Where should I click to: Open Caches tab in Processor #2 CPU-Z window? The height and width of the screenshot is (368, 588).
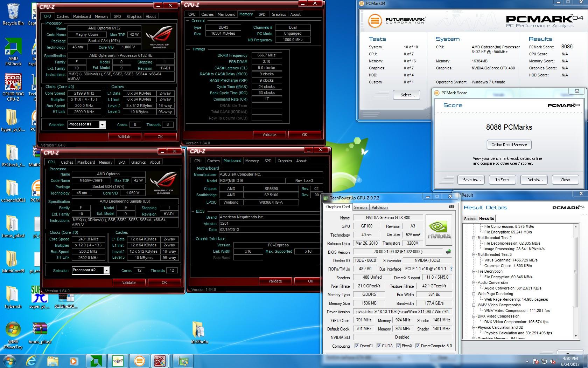coord(67,162)
